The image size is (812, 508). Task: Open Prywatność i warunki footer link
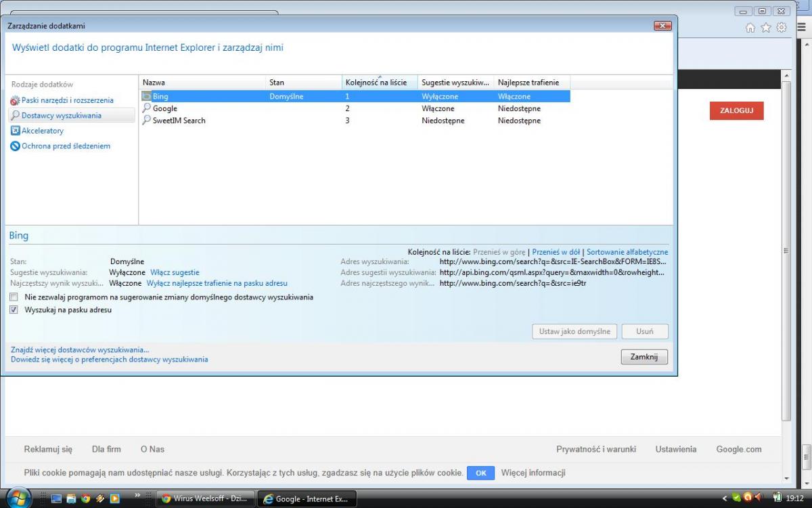596,449
